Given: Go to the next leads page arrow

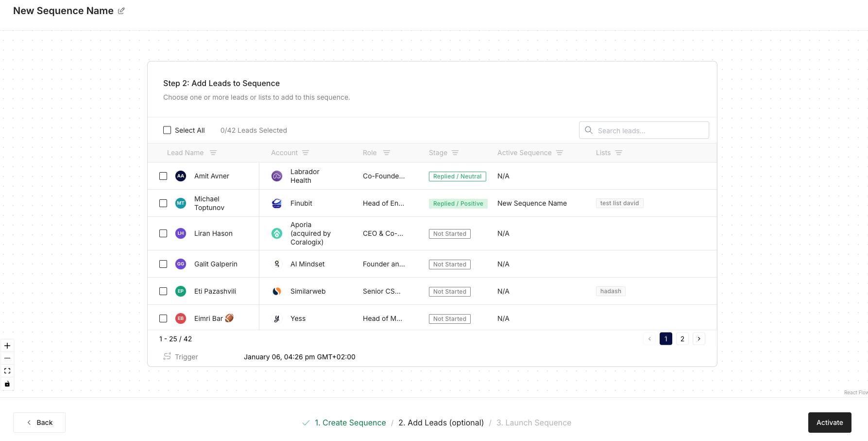Looking at the screenshot, I should [699, 339].
